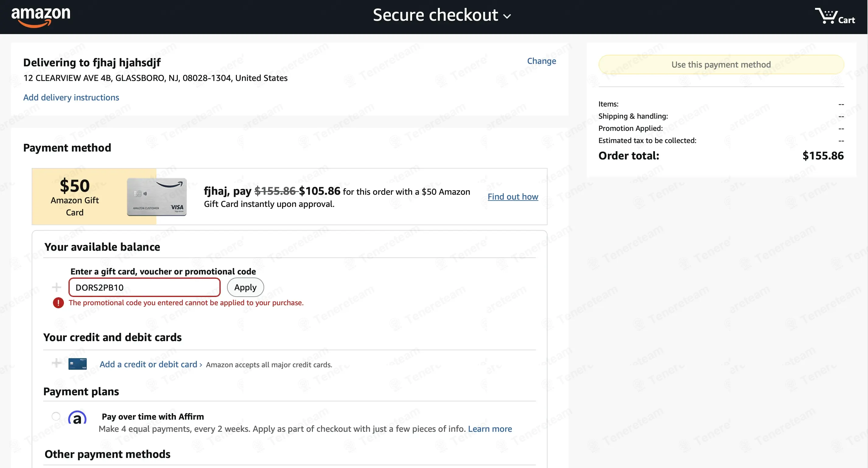Select the Pay over time with Affirm radio

coord(56,417)
